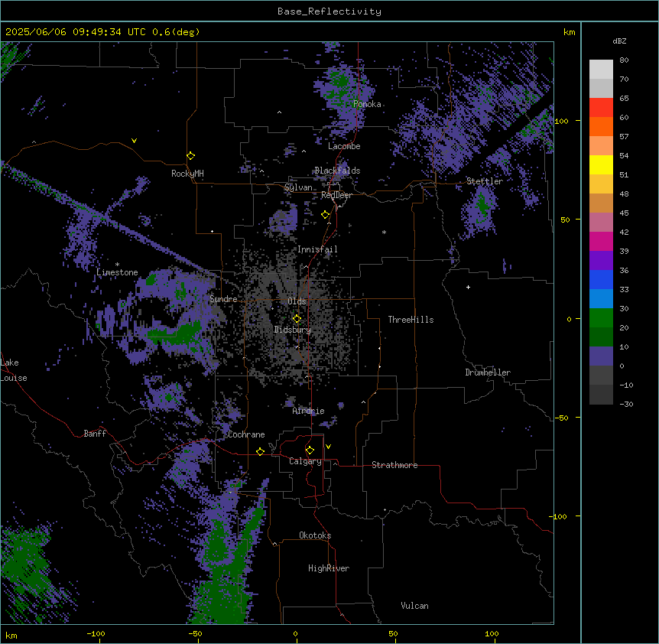Pick the light blue 33 dBZ legend swatch

pyautogui.click(x=601, y=299)
